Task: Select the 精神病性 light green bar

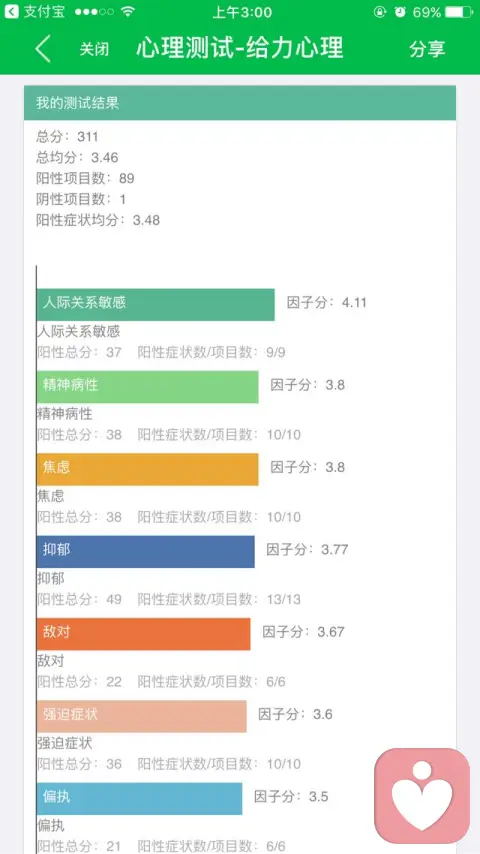Action: coord(148,387)
